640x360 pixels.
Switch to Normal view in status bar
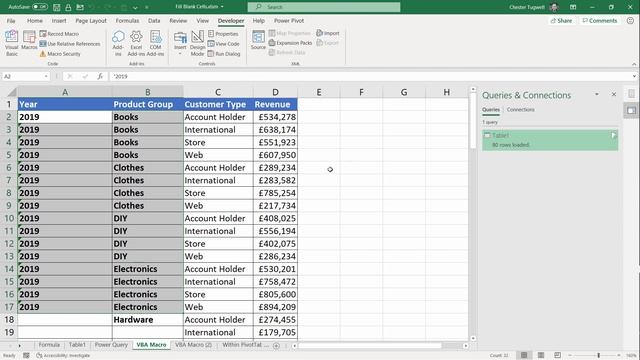coord(524,356)
